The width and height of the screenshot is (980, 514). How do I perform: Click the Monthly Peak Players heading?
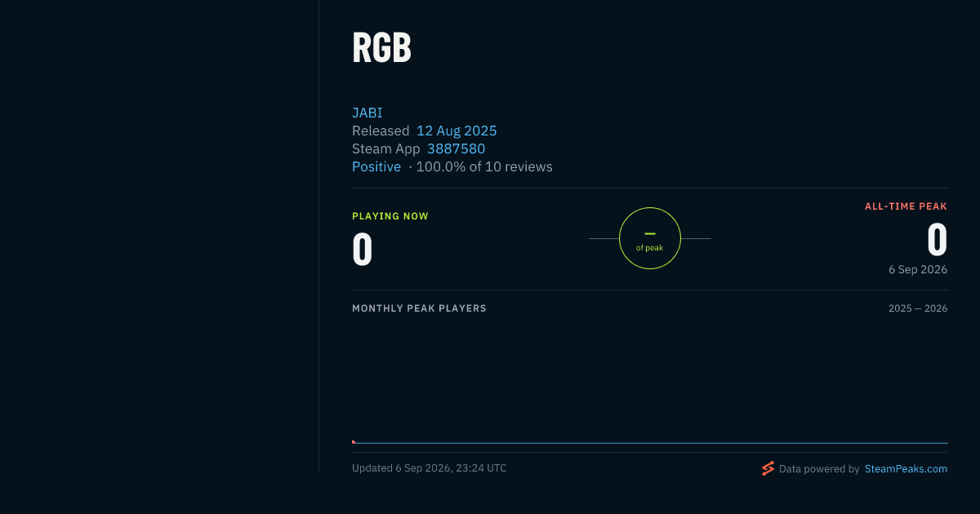click(419, 308)
